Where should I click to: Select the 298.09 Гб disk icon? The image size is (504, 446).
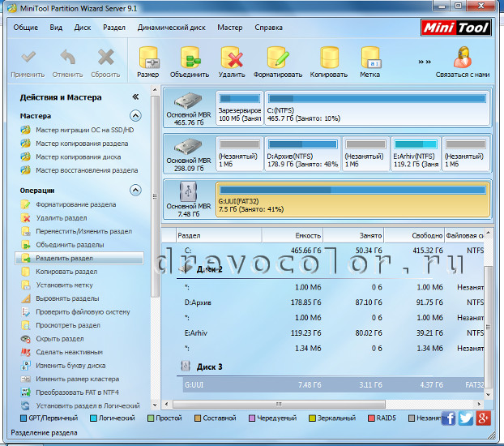[188, 146]
